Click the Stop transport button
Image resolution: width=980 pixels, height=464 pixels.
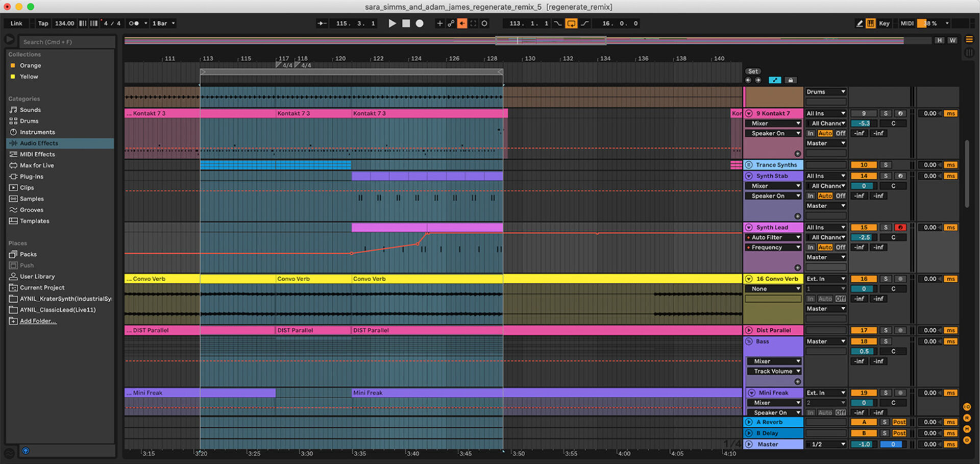[406, 23]
